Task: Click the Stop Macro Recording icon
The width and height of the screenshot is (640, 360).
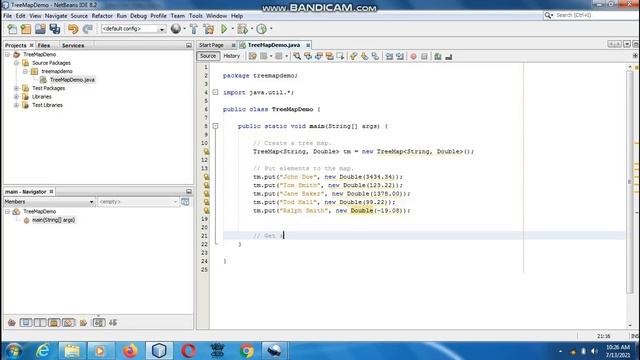Action: (x=424, y=56)
